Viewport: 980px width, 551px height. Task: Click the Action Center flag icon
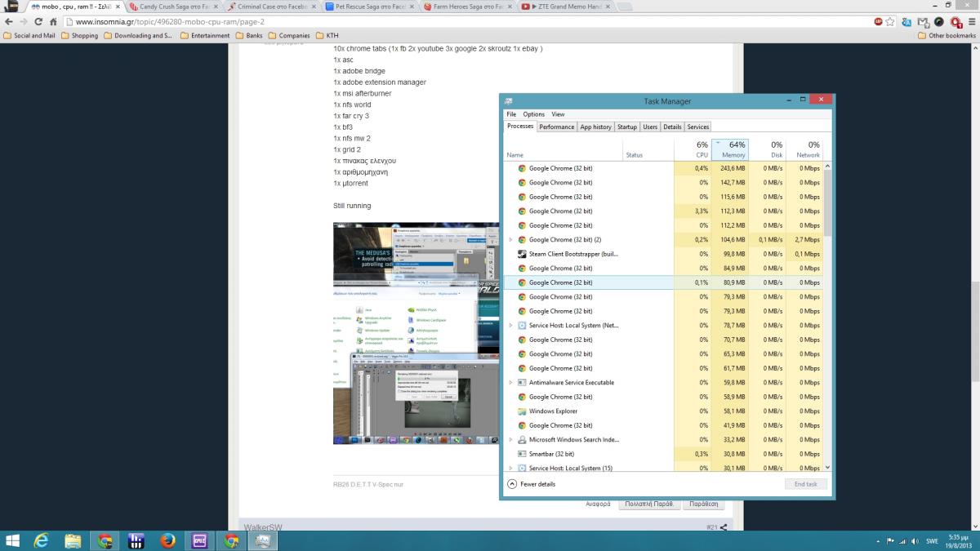point(889,540)
